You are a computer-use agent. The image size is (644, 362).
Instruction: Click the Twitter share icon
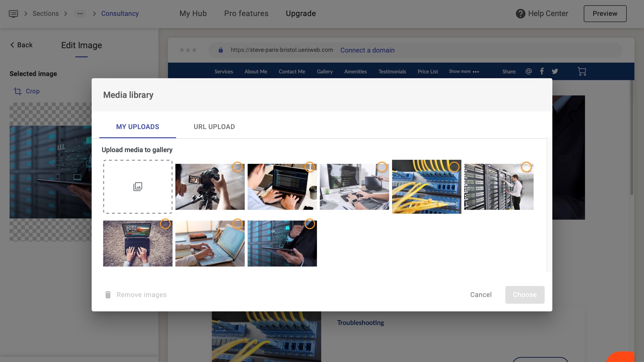point(555,71)
